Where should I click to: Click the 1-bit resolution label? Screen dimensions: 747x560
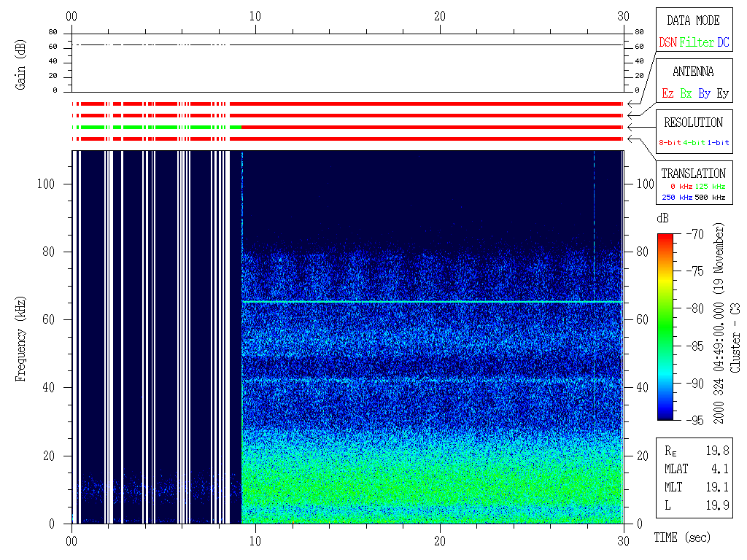click(719, 143)
